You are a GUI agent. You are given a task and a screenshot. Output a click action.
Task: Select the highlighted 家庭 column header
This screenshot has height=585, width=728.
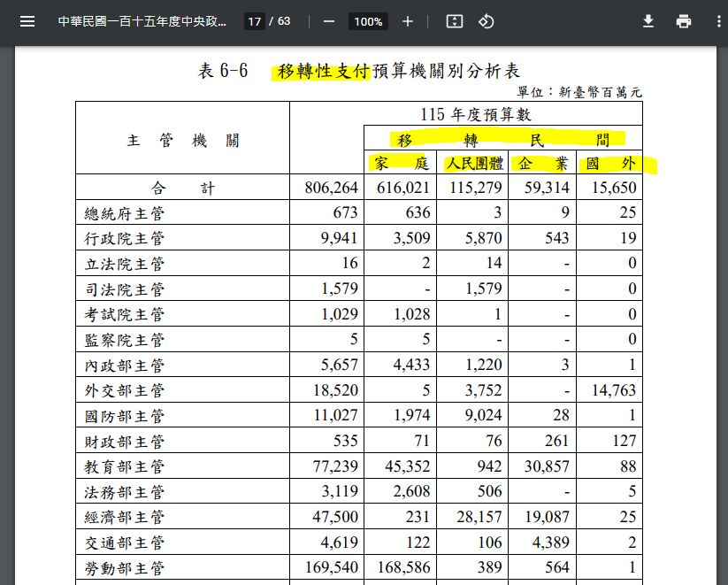pyautogui.click(x=401, y=164)
